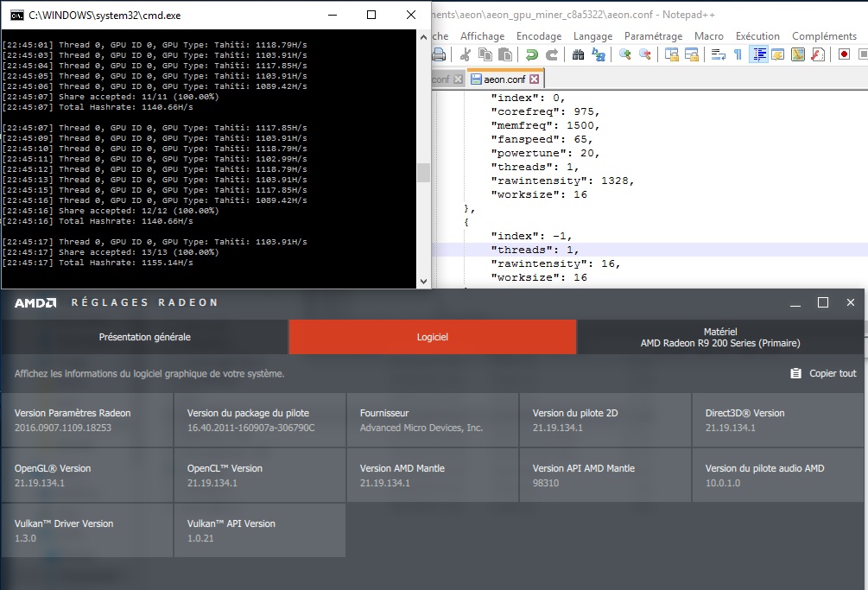Click the Redo arrow icon in Notepad++
Screen dimensions: 868x590
pyautogui.click(x=552, y=54)
